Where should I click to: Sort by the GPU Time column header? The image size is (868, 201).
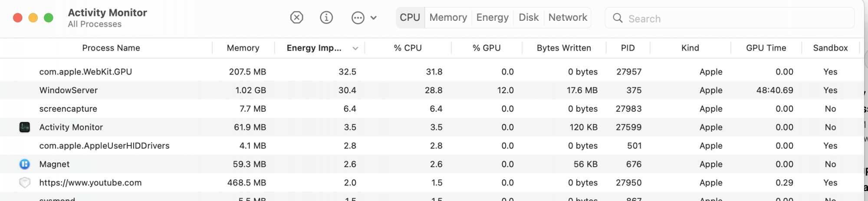tap(766, 48)
